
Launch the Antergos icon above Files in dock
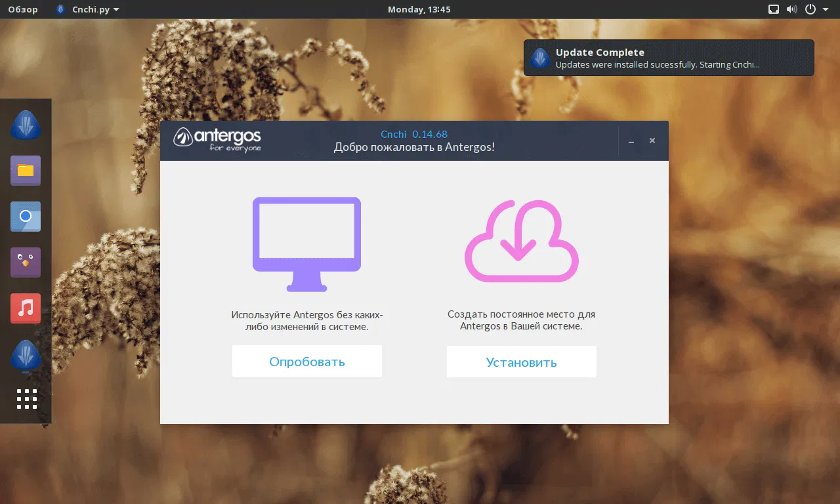pos(26,125)
